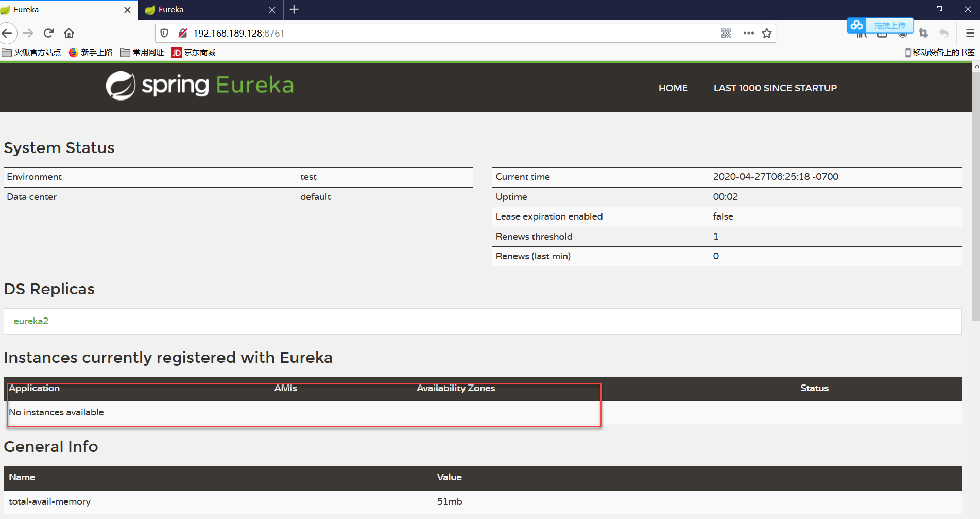Go back with the browser back arrow

pyautogui.click(x=7, y=33)
